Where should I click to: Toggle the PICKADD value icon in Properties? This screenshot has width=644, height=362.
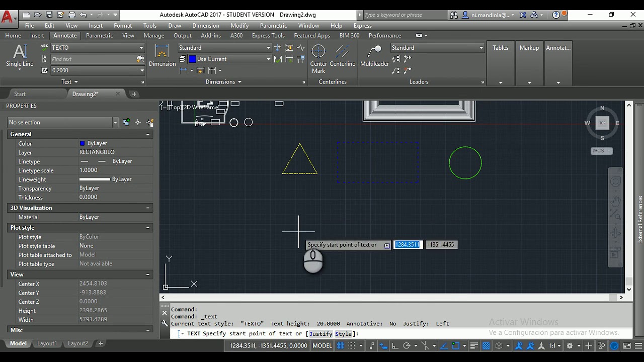pyautogui.click(x=126, y=122)
